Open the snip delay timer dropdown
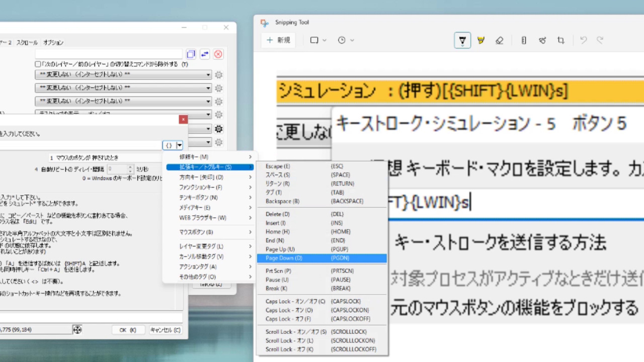 [x=346, y=40]
